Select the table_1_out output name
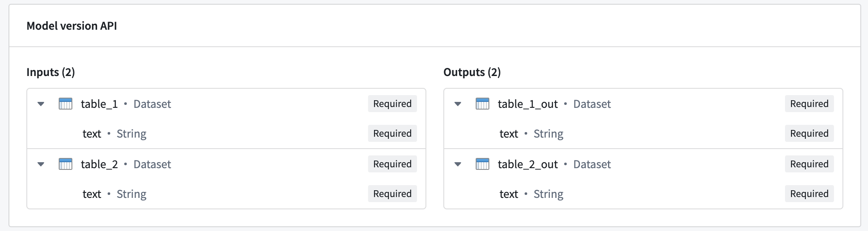 tap(528, 104)
